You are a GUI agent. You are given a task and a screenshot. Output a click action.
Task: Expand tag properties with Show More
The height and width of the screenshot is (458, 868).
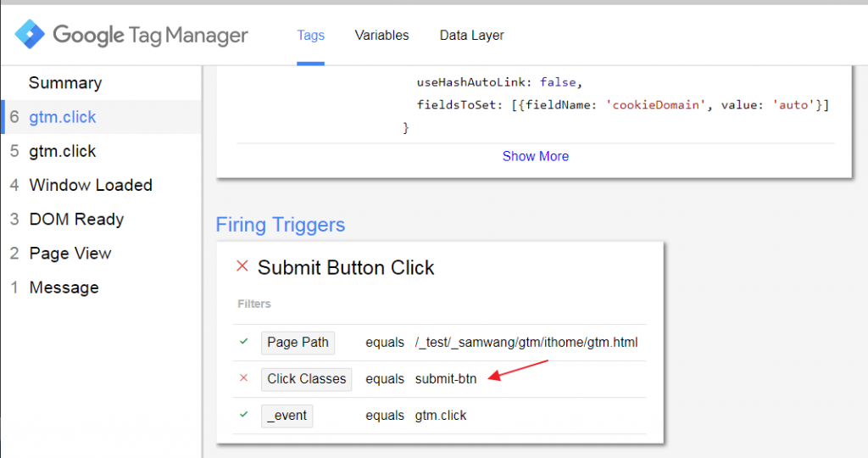[536, 156]
